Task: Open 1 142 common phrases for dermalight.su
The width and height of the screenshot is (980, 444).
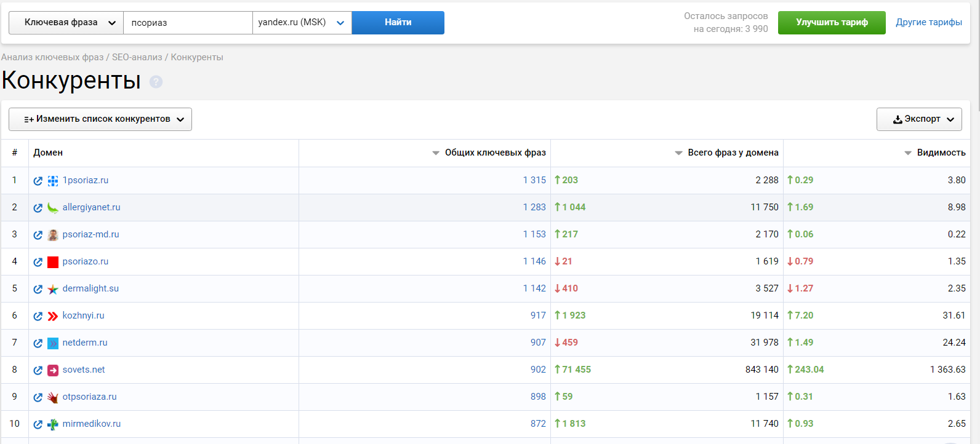Action: click(534, 288)
